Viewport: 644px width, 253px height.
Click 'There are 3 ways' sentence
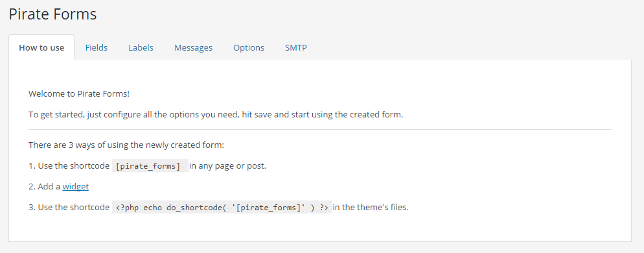click(126, 145)
